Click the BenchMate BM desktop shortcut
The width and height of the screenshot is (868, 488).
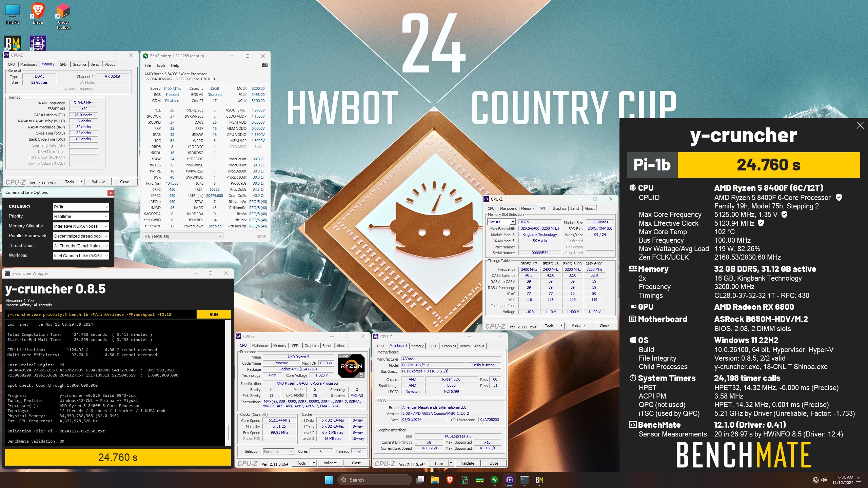[13, 43]
